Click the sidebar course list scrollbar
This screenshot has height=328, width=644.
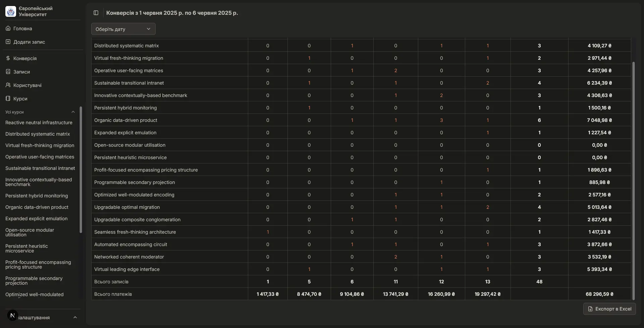(x=80, y=170)
